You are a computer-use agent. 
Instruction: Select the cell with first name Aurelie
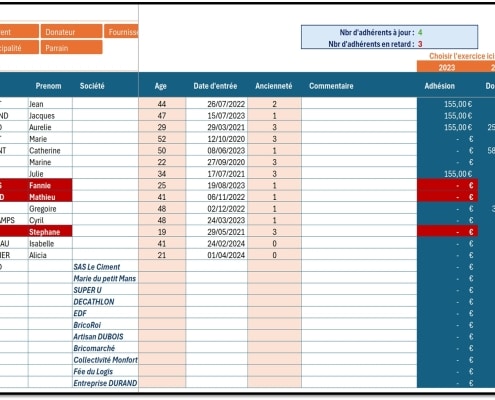pos(50,127)
